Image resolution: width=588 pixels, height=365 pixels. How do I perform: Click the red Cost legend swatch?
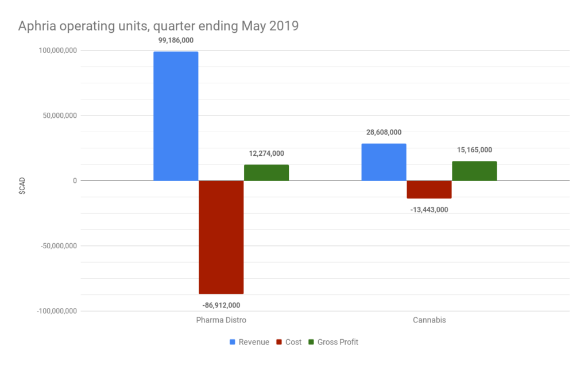click(x=278, y=342)
